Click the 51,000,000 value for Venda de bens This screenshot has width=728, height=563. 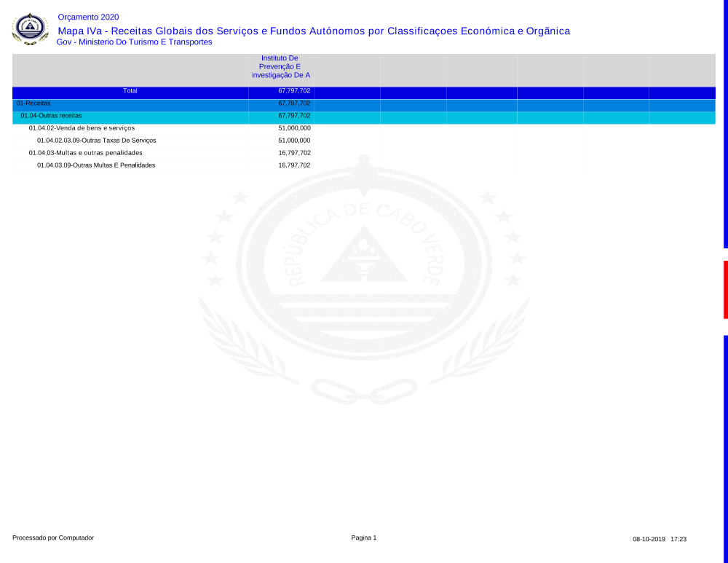coord(294,128)
